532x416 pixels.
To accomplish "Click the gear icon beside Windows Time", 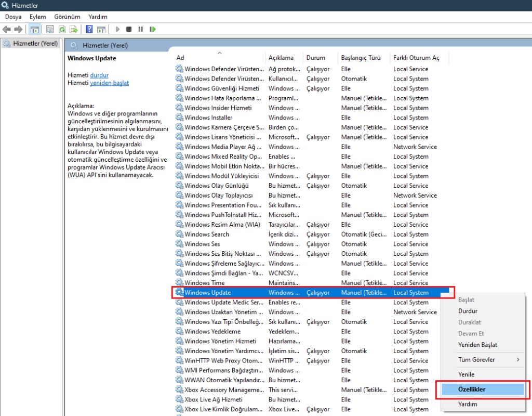I will tap(179, 282).
